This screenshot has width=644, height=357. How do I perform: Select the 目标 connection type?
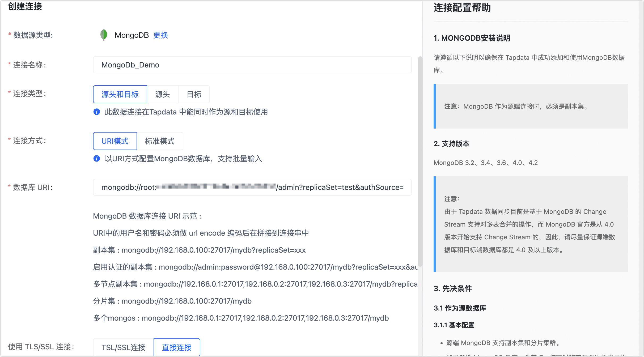click(x=194, y=94)
